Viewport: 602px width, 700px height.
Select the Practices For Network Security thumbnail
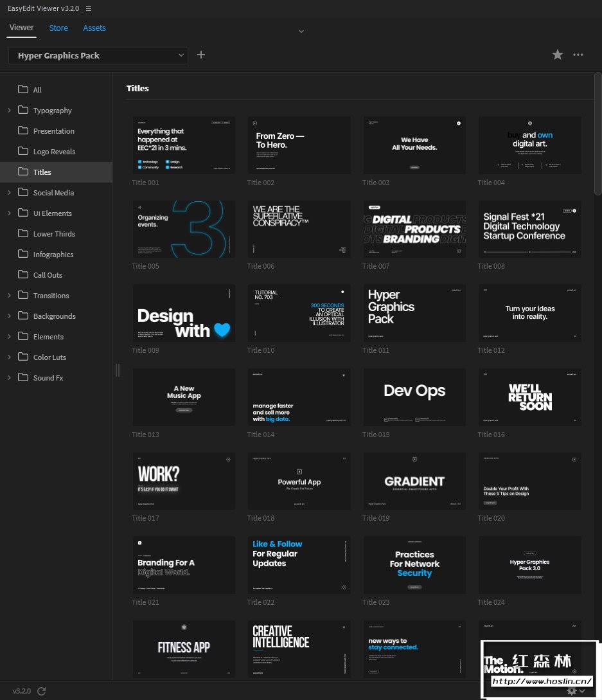414,565
